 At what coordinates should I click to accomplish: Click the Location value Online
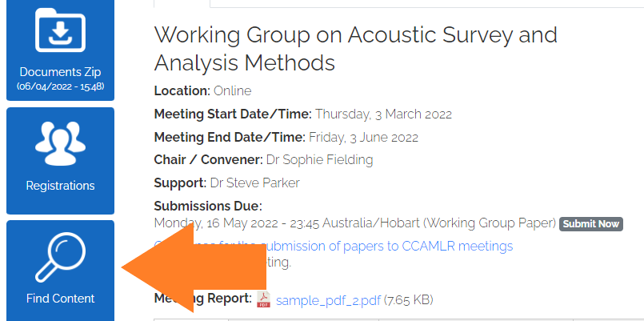coord(233,90)
